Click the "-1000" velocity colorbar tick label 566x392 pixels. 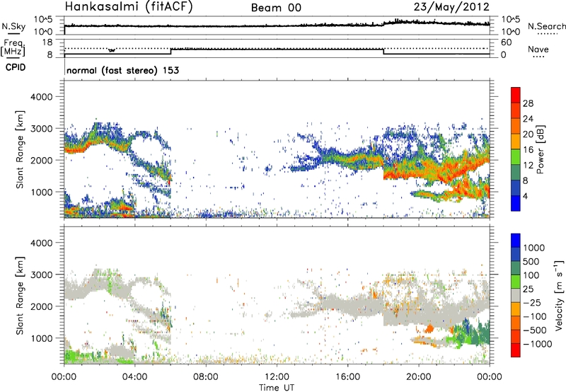[538, 344]
